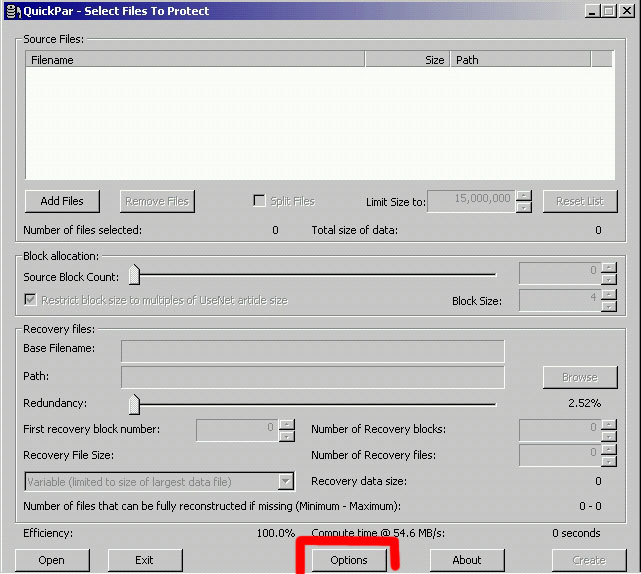Click the Source Block Count slider handle
The height and width of the screenshot is (574, 641).
(134, 275)
